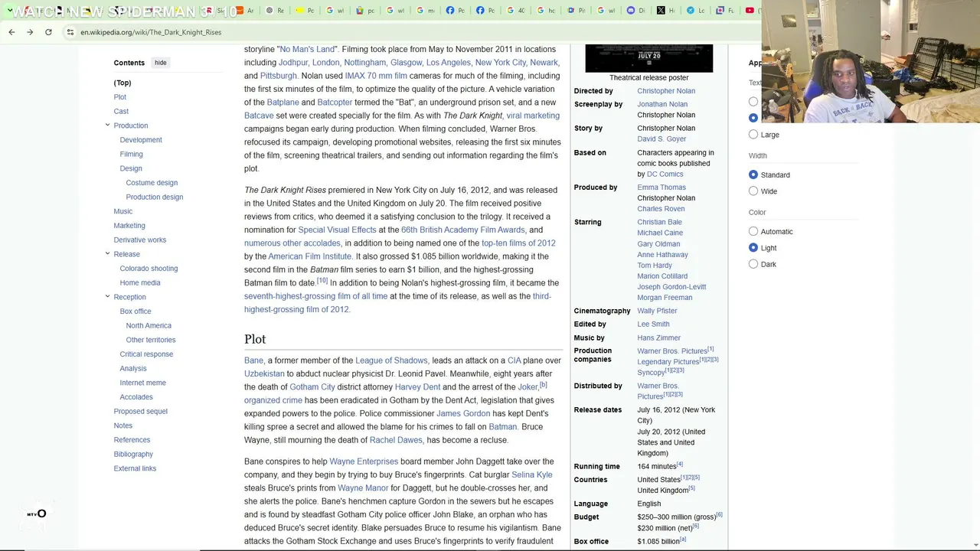Select Standard width option

point(753,175)
